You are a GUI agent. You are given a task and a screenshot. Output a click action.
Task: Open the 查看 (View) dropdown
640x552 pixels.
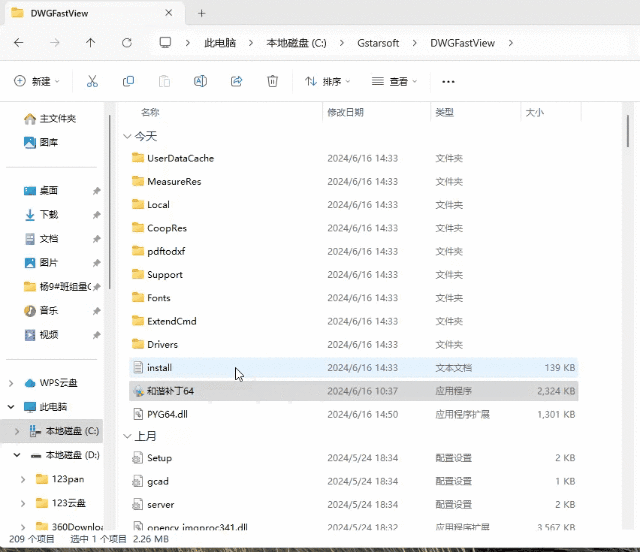(394, 82)
